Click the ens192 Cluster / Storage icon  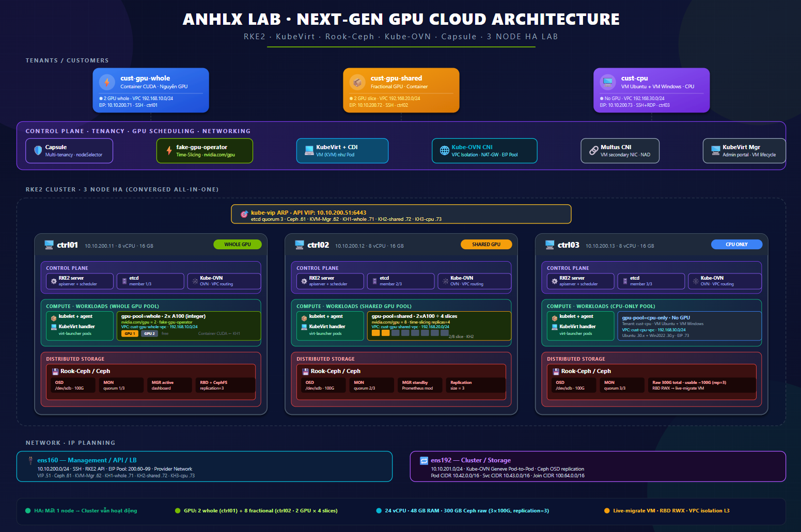[424, 460]
